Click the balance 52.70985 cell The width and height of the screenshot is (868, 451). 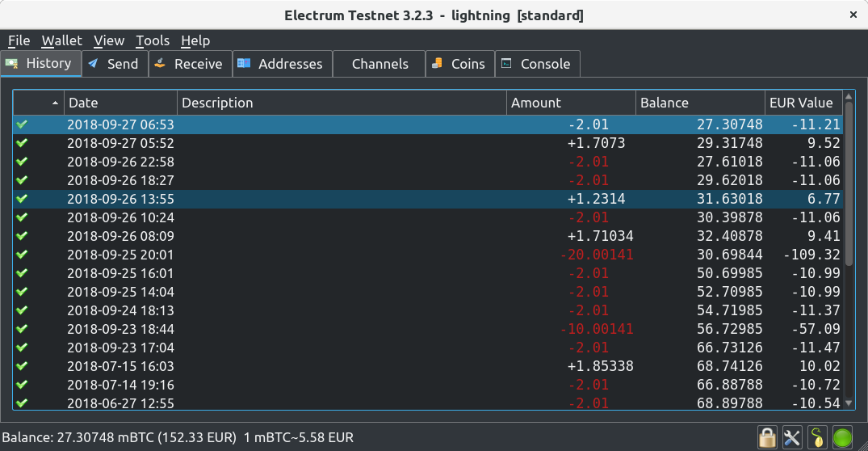pos(730,292)
